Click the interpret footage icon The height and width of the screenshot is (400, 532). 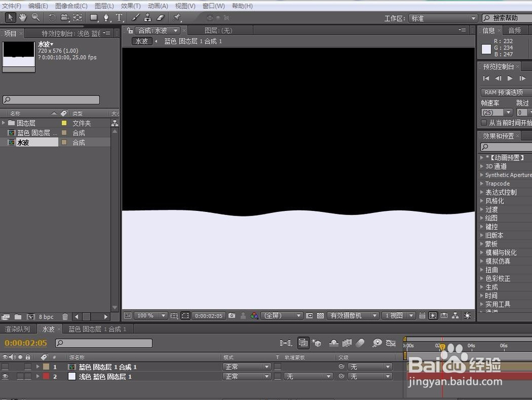coord(5,317)
